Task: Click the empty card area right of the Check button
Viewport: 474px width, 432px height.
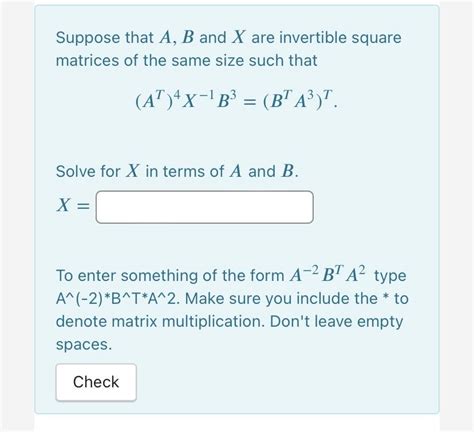Action: (287, 382)
